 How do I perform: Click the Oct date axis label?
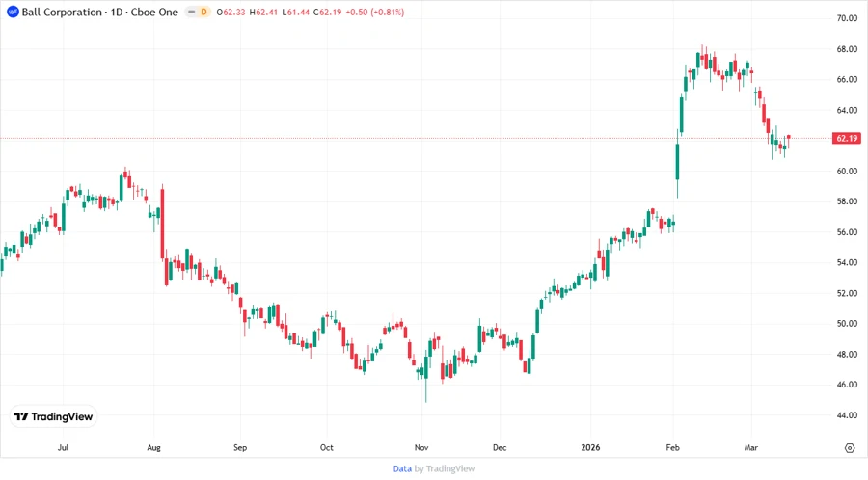click(x=327, y=447)
